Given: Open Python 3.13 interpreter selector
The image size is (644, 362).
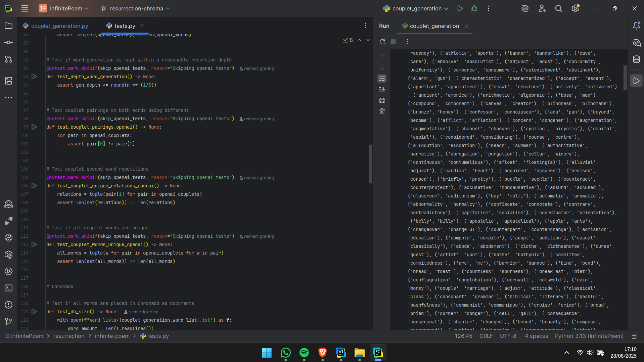Looking at the screenshot, I should click(589, 336).
